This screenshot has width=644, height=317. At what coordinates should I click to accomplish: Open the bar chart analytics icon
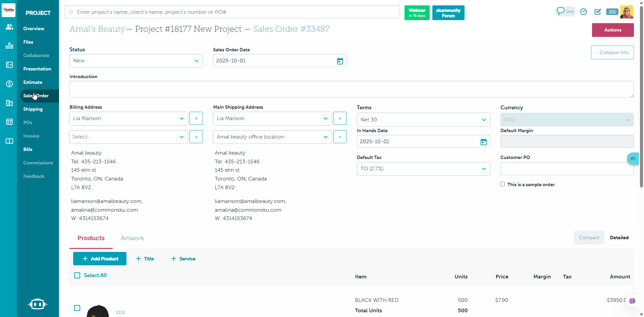click(9, 46)
